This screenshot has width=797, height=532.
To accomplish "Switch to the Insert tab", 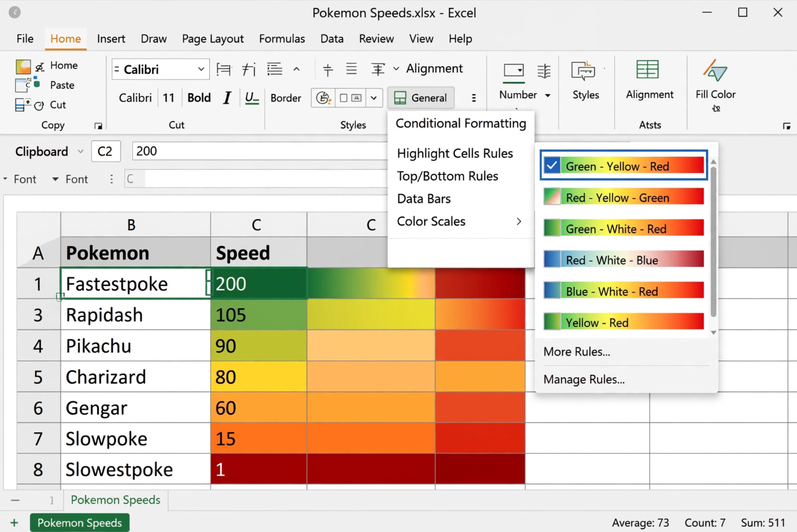I will tap(111, 39).
